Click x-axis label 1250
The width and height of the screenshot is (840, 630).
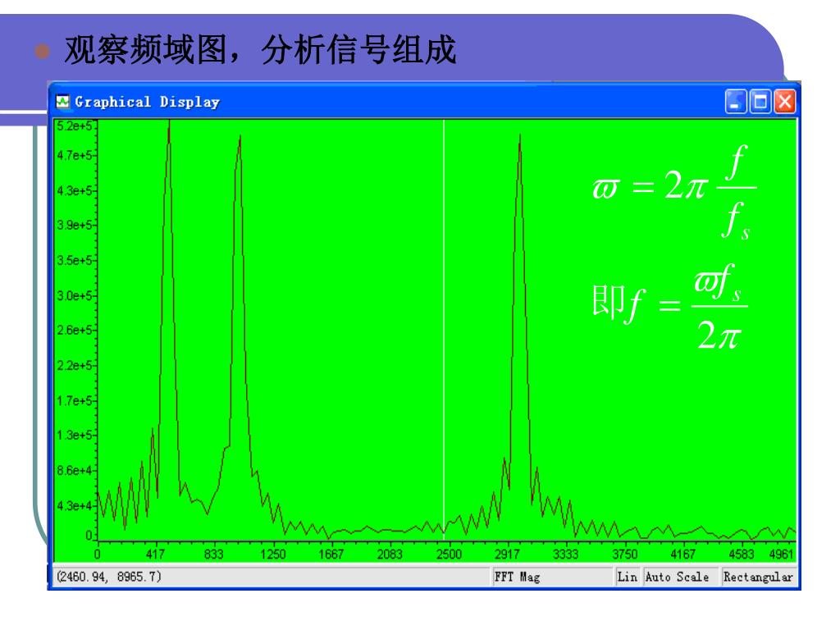pos(272,554)
